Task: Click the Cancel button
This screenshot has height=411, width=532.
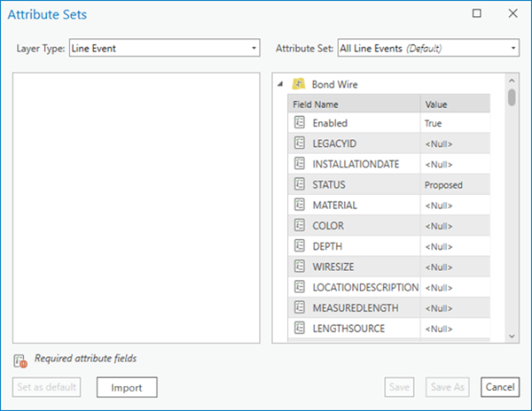Action: 499,387
